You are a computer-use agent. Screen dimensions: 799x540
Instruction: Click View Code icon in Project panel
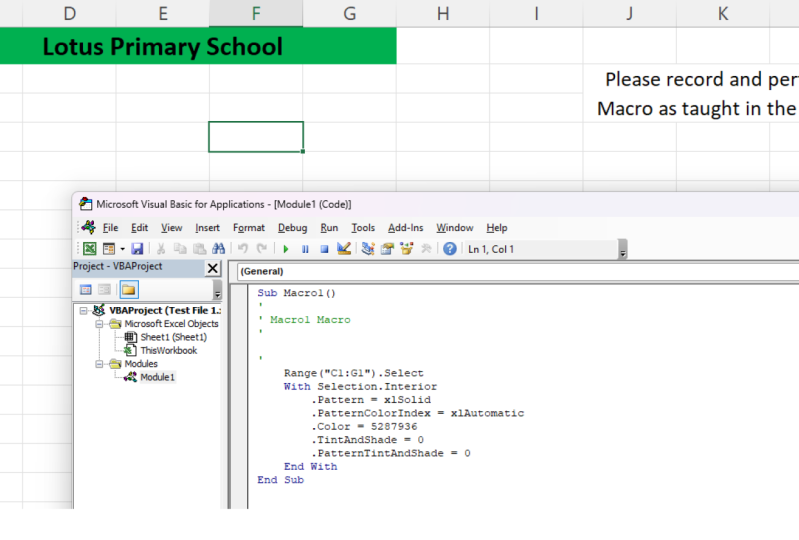[86, 290]
